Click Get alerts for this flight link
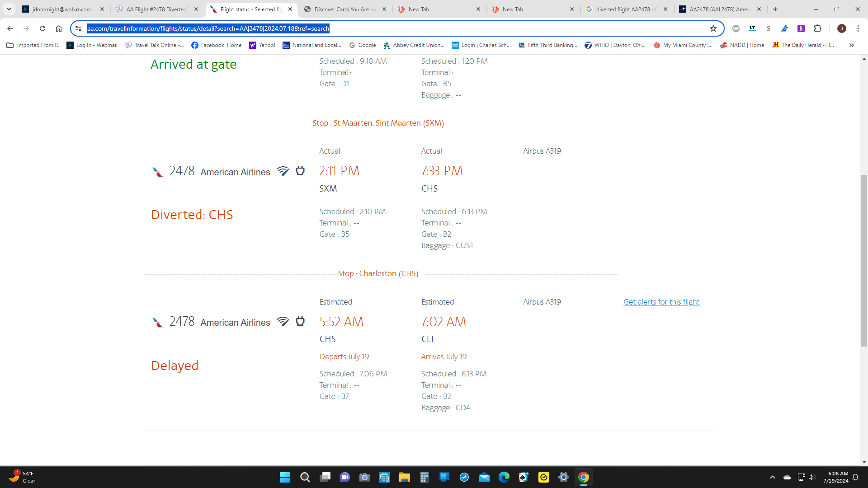 [x=661, y=302]
